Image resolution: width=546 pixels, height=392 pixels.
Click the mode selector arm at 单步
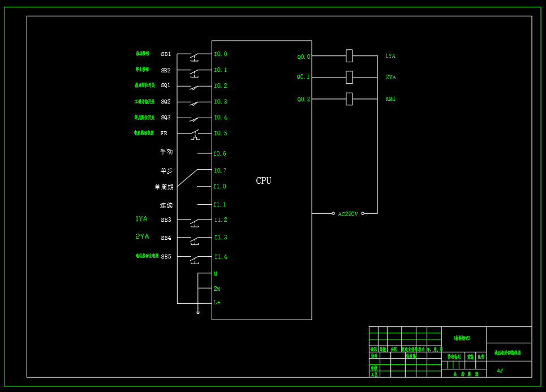pos(190,176)
